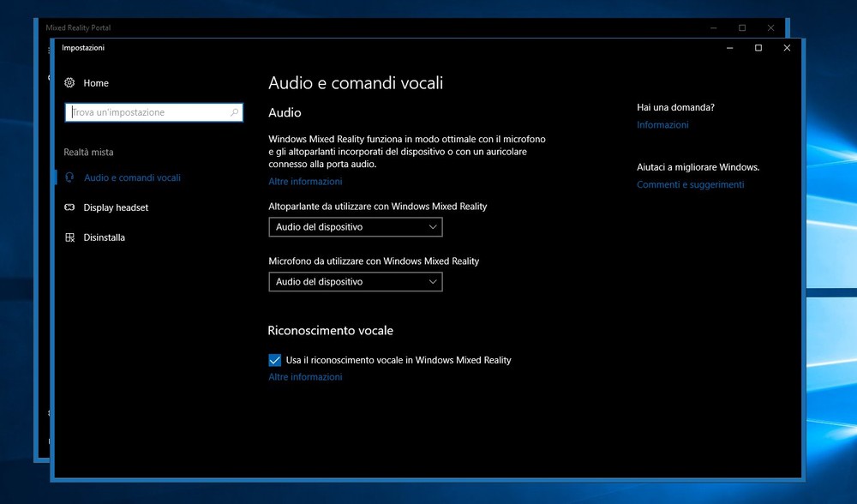Click the search magnifier icon in the settings box
Viewport: 857px width, 504px height.
(235, 112)
